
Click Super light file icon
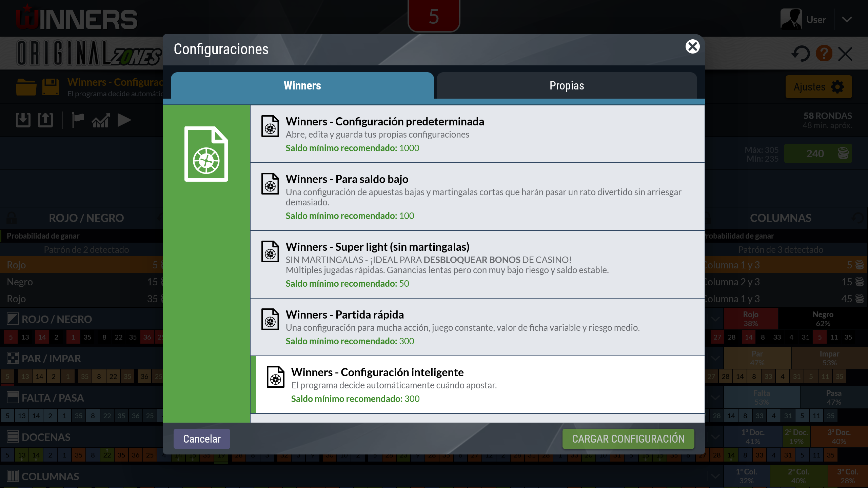[270, 251]
